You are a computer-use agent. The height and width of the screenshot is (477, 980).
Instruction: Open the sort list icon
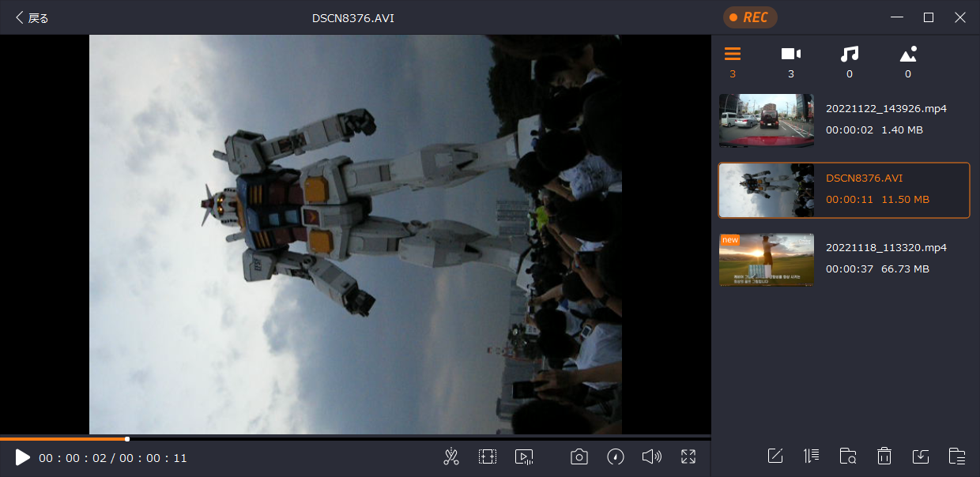812,456
